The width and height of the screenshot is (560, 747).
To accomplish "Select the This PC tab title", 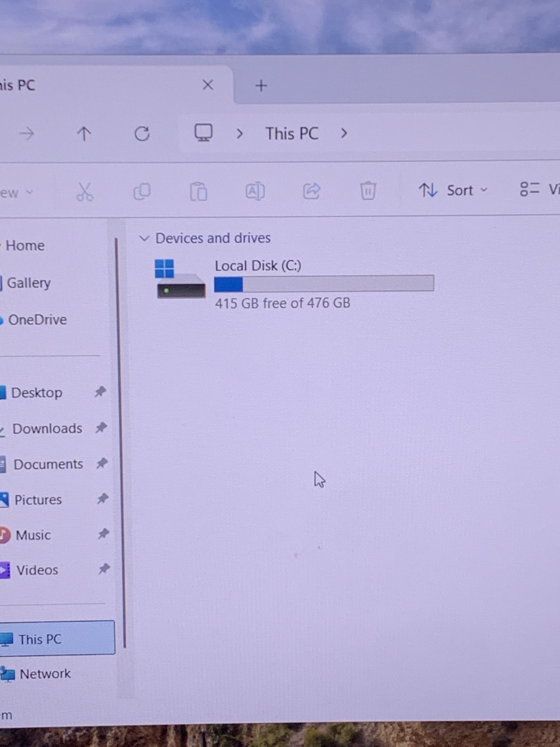I will tap(18, 85).
